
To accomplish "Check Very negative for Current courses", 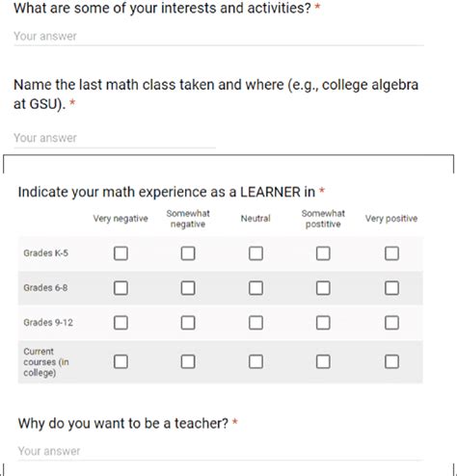I will [121, 362].
